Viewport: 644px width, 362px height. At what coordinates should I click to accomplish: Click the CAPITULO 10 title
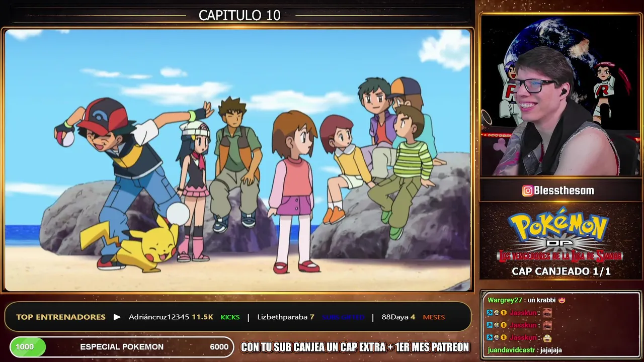coord(239,15)
